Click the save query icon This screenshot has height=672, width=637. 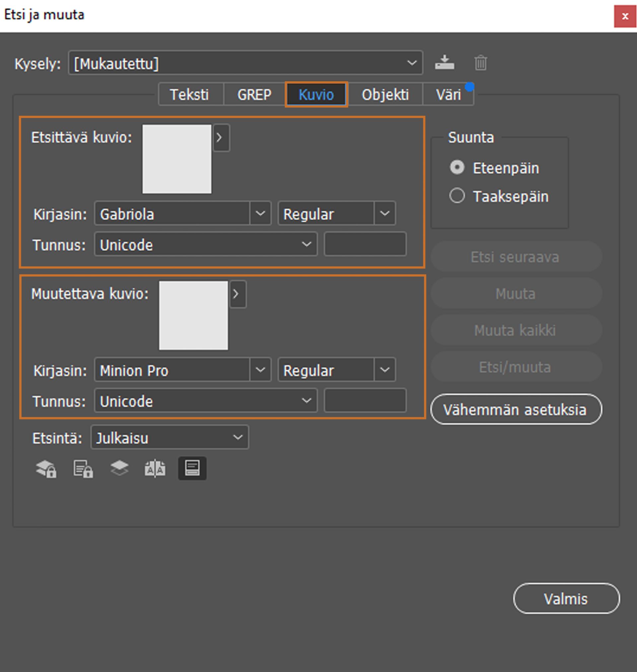[445, 63]
